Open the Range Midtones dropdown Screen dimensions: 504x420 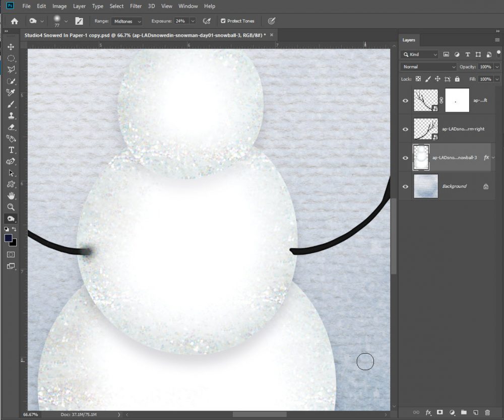127,21
